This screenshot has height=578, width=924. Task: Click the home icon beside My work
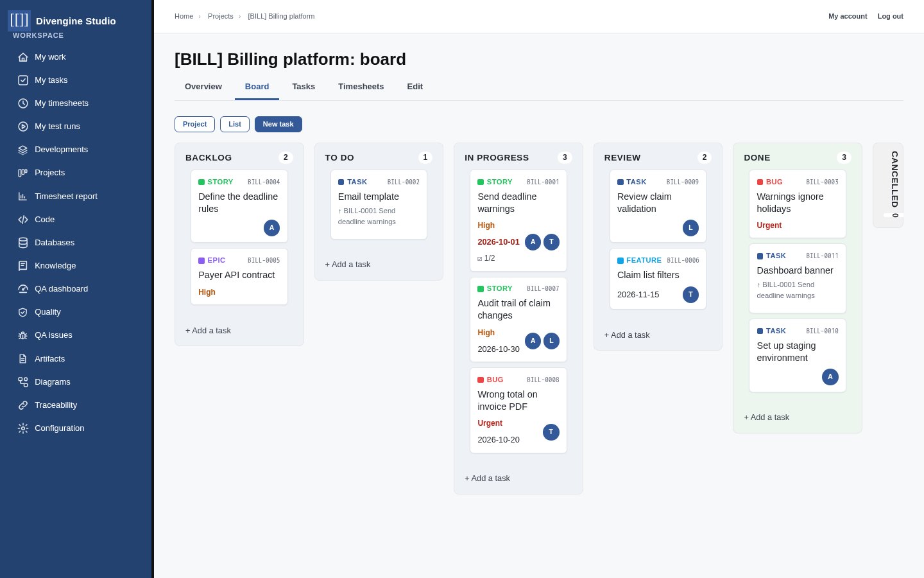tap(23, 57)
